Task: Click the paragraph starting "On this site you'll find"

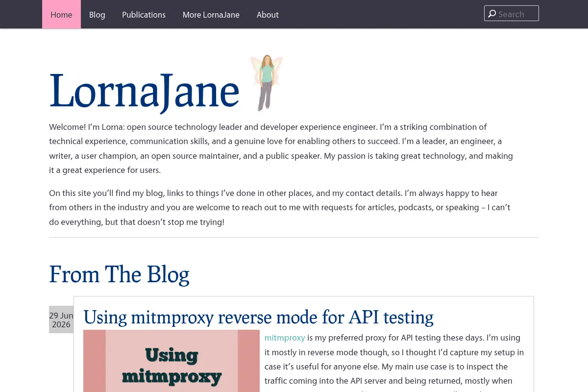Action: (280, 207)
